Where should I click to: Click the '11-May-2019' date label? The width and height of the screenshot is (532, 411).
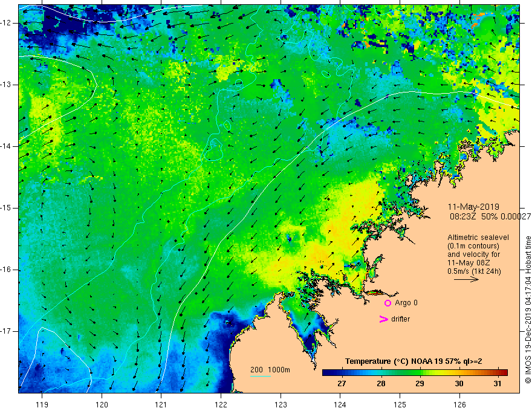473,207
